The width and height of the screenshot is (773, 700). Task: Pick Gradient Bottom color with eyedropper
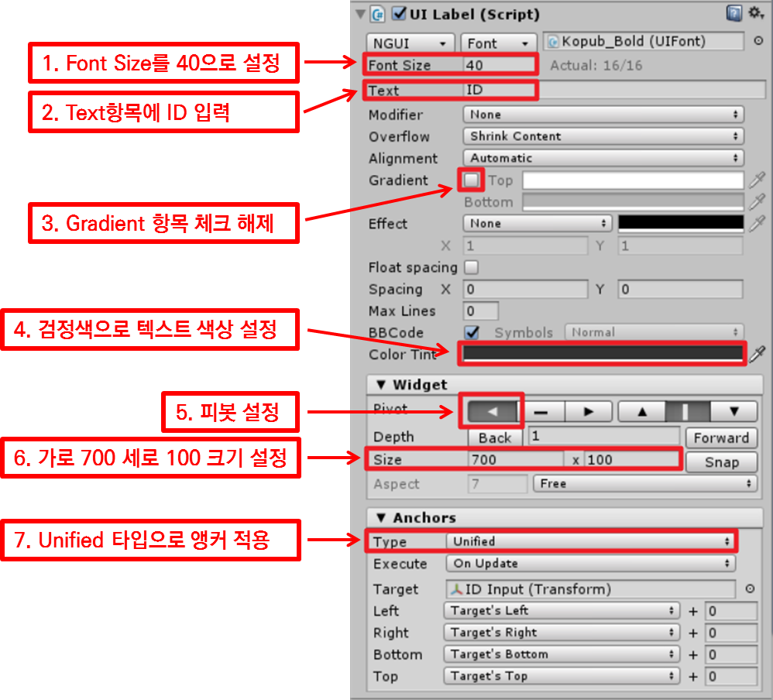[757, 201]
